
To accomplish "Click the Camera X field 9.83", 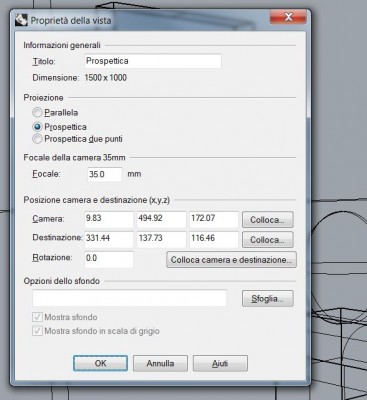I will tap(109, 219).
